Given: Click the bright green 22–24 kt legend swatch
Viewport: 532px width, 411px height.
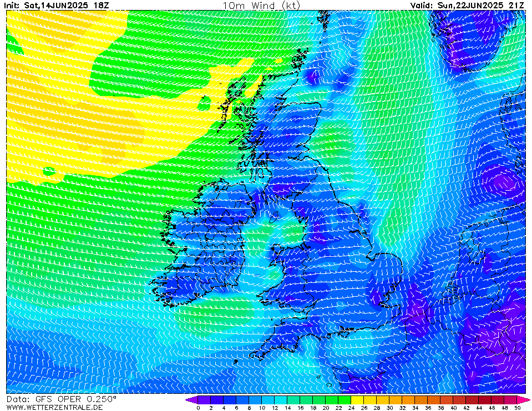Looking at the screenshot, I should (345, 399).
